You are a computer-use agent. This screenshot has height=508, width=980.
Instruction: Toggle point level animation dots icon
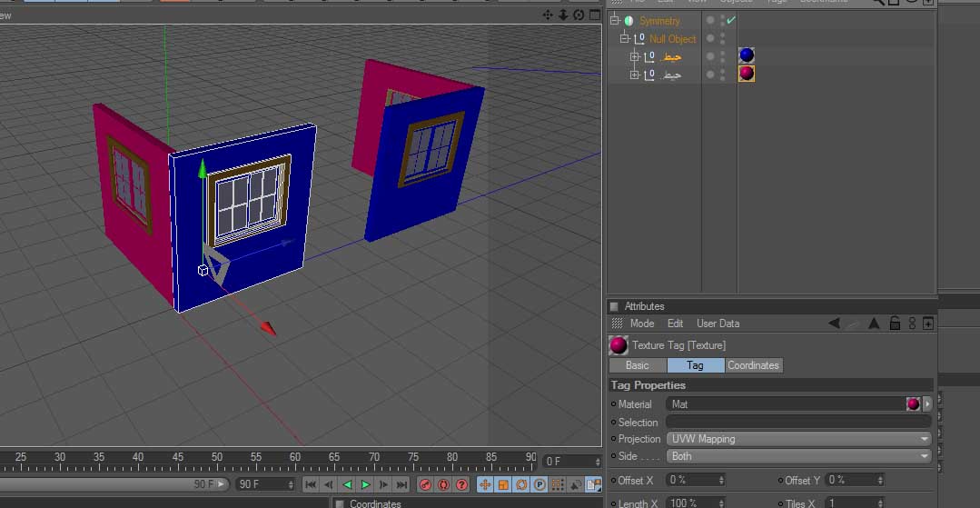558,485
